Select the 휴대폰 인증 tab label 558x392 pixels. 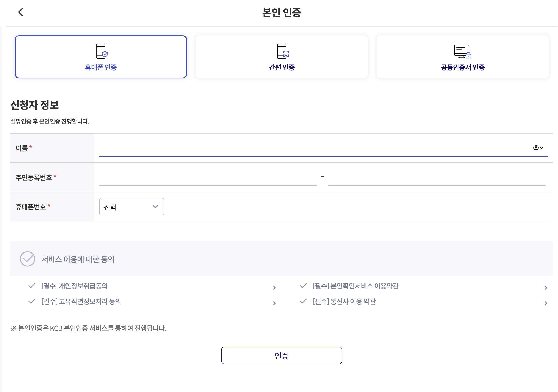pos(101,67)
